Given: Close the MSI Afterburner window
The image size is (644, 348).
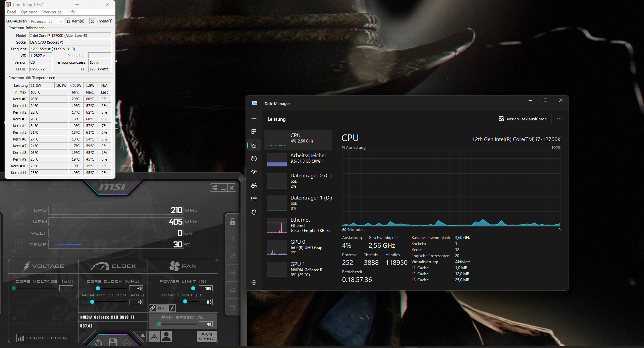Looking at the screenshot, I should (x=231, y=188).
